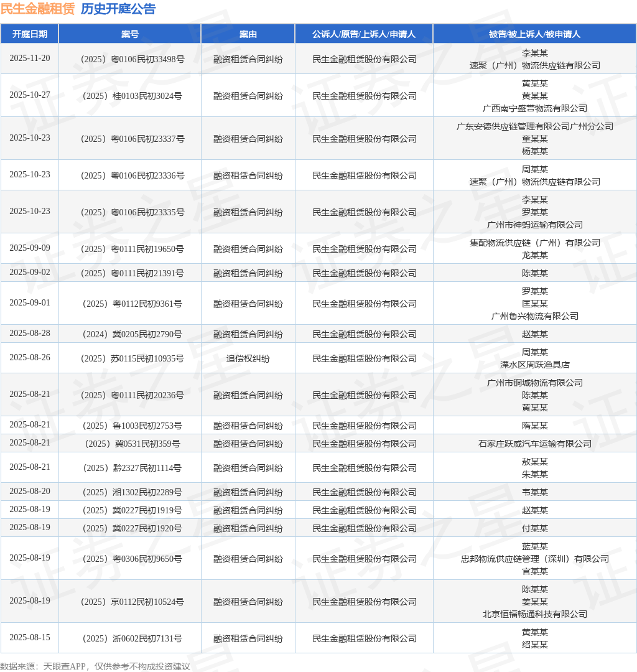Click defendant 广东安德供应链管理有限公司广州分公司
This screenshot has height=672, width=637.
point(534,126)
